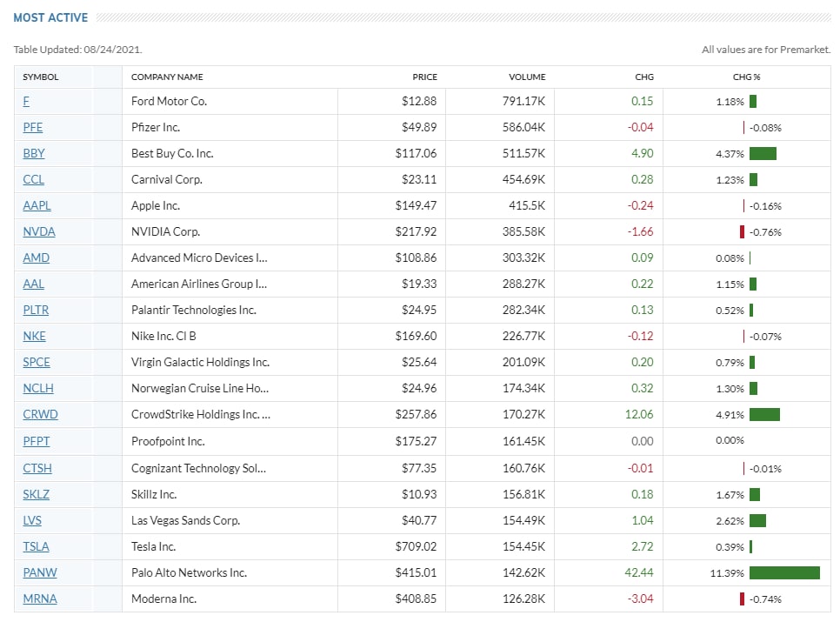The width and height of the screenshot is (840, 622).
Task: Open the PLTR ticker link
Action: point(36,311)
